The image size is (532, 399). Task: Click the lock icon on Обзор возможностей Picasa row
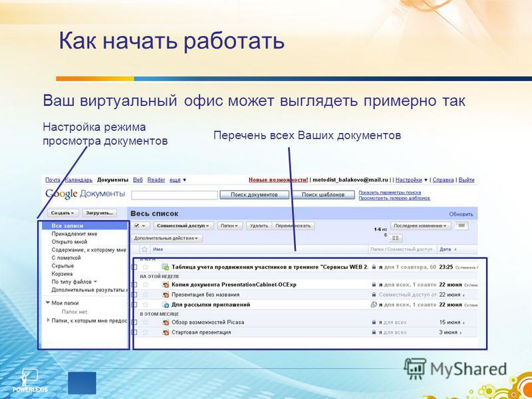click(x=374, y=322)
